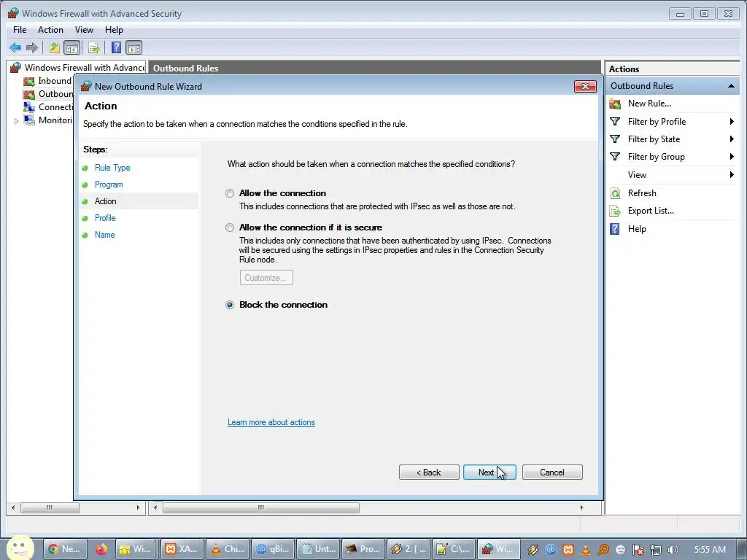Cancel the New Outbound Rule Wizard

point(552,472)
